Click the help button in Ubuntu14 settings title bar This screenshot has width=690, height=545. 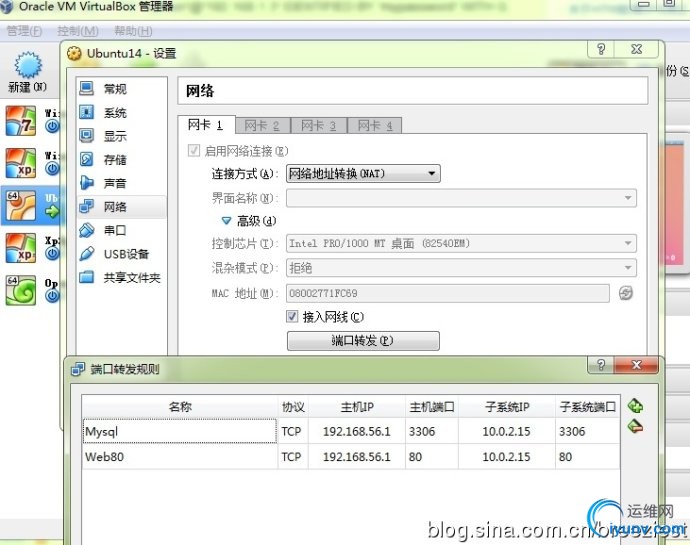pyautogui.click(x=601, y=49)
